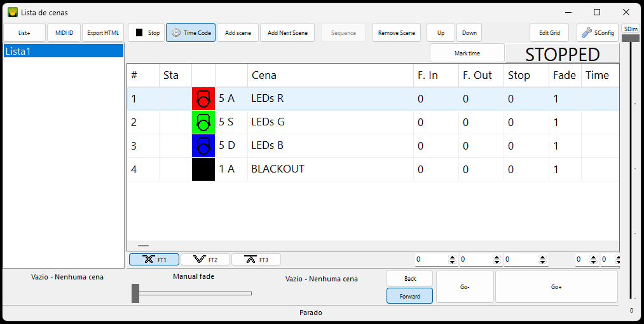Open SConfig wrench settings
The width and height of the screenshot is (644, 324).
[x=597, y=33]
